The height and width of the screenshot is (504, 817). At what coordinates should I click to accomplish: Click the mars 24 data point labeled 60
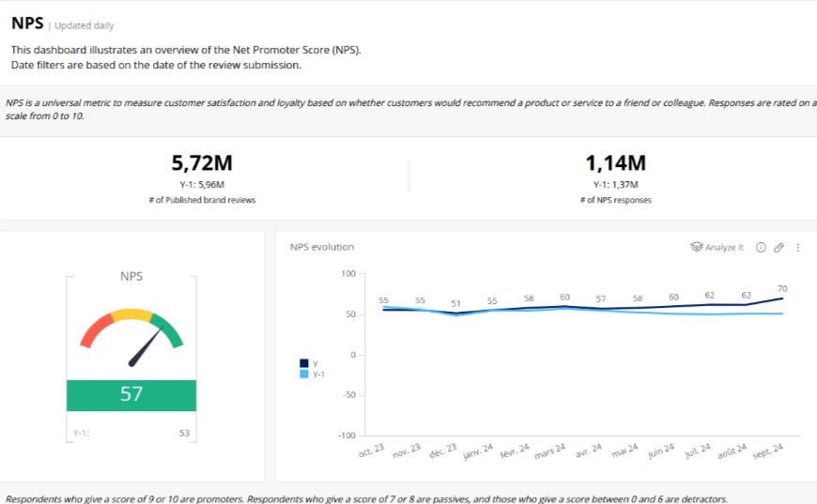[564, 306]
